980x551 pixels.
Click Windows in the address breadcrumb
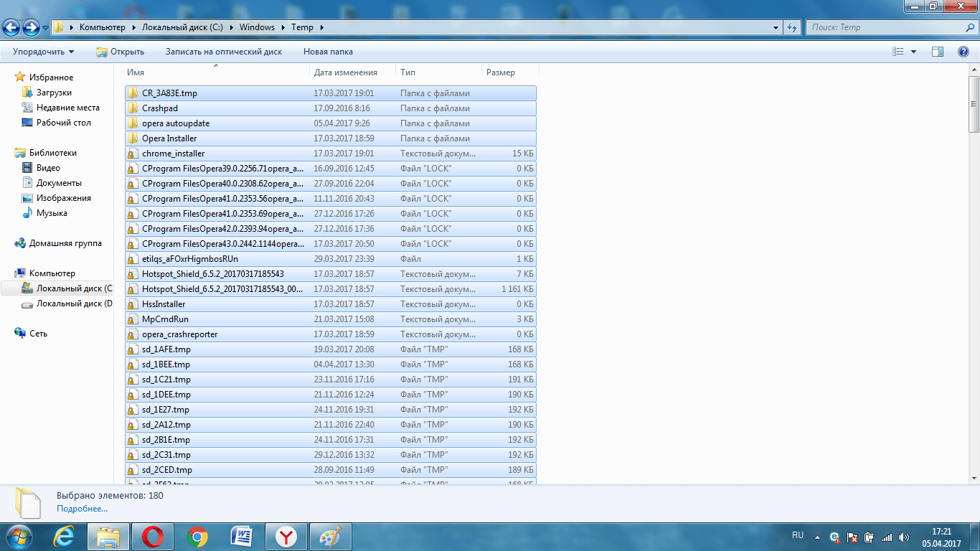[257, 27]
